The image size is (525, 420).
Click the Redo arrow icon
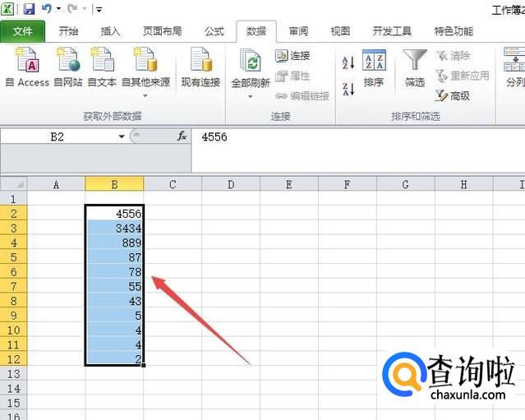pyautogui.click(x=72, y=9)
